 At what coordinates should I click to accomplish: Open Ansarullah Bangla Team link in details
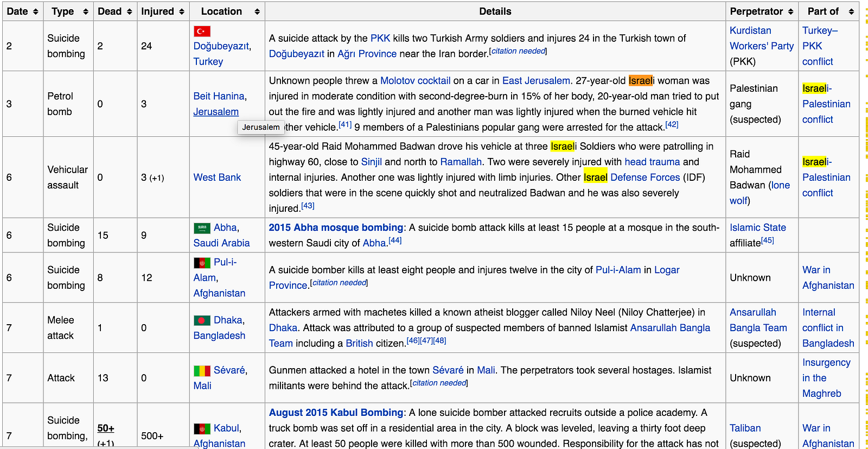(489, 336)
